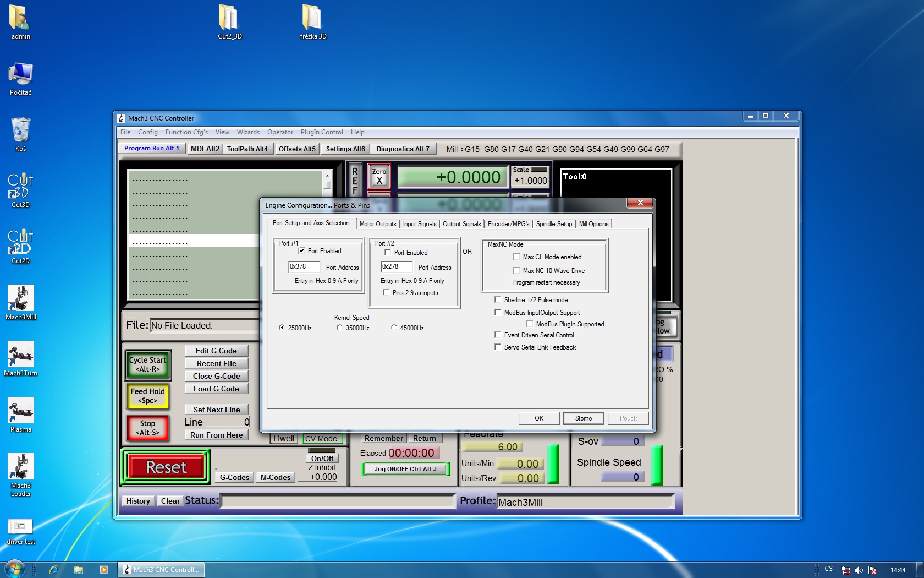
Task: Open the Mach3Mill desktop shortcut
Action: [21, 299]
